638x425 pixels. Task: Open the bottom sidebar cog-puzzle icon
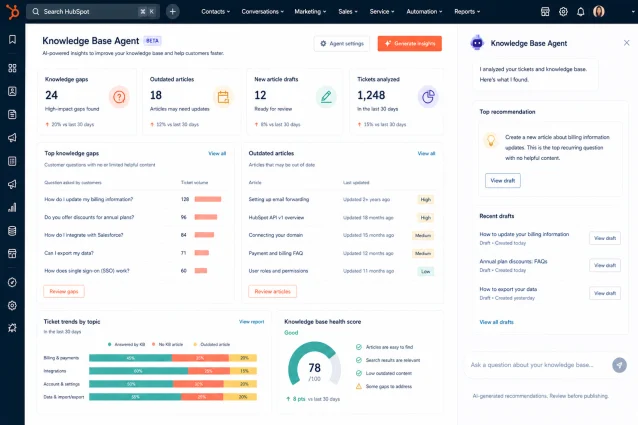13,328
